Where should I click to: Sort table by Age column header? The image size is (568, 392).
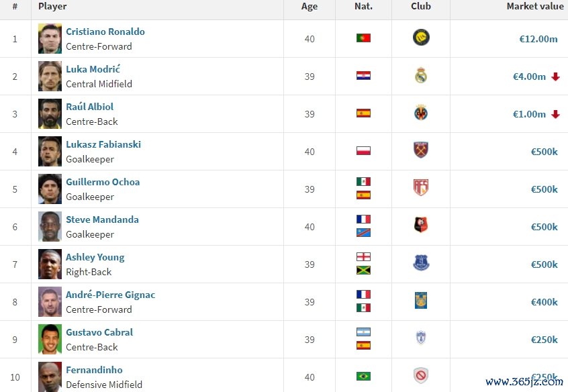point(310,7)
